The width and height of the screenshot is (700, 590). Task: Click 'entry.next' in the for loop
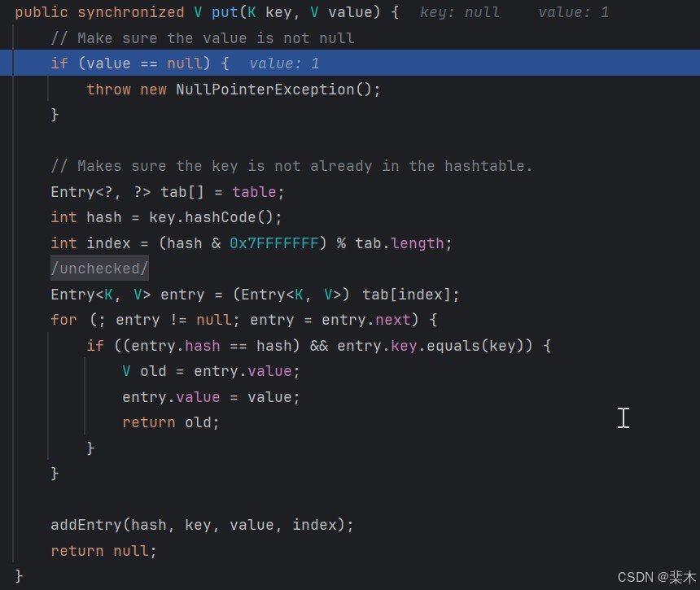coord(366,320)
